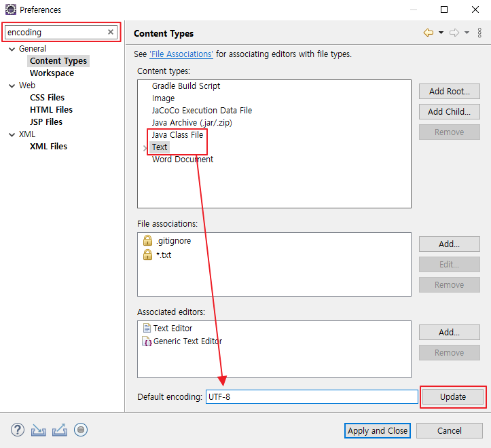This screenshot has width=491, height=448.
Task: Select Java Archive (.jar/.zip) type
Action: pyautogui.click(x=192, y=123)
